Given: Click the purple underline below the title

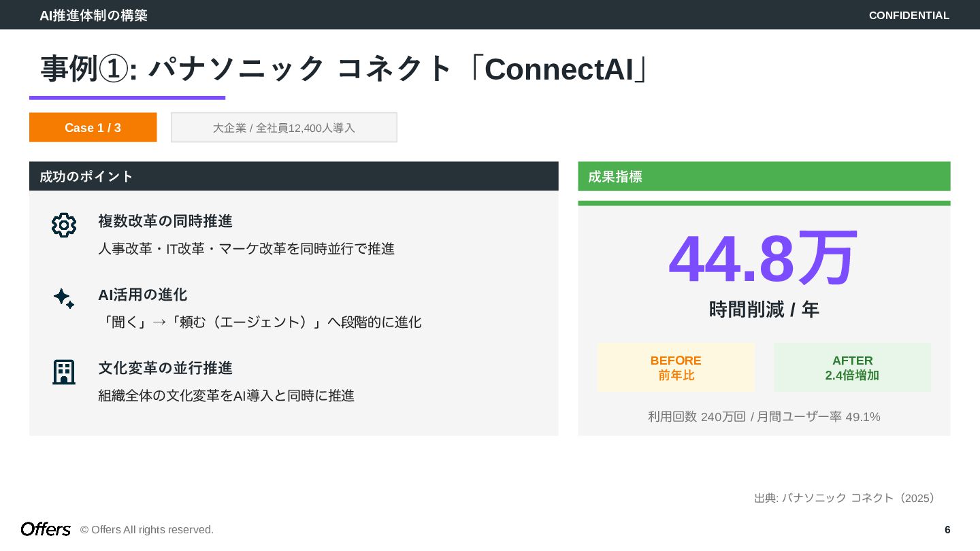Looking at the screenshot, I should (127, 98).
